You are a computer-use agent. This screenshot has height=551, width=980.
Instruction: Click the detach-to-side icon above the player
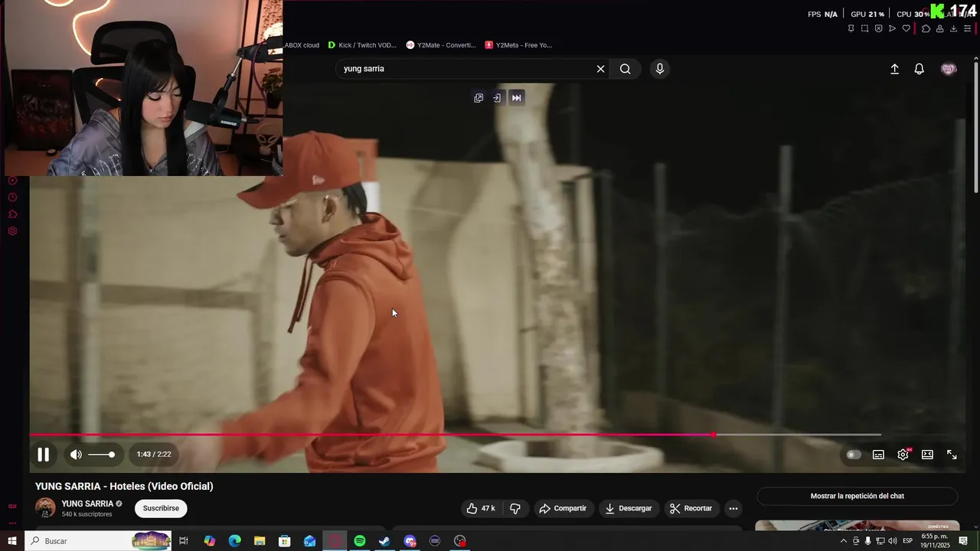497,98
